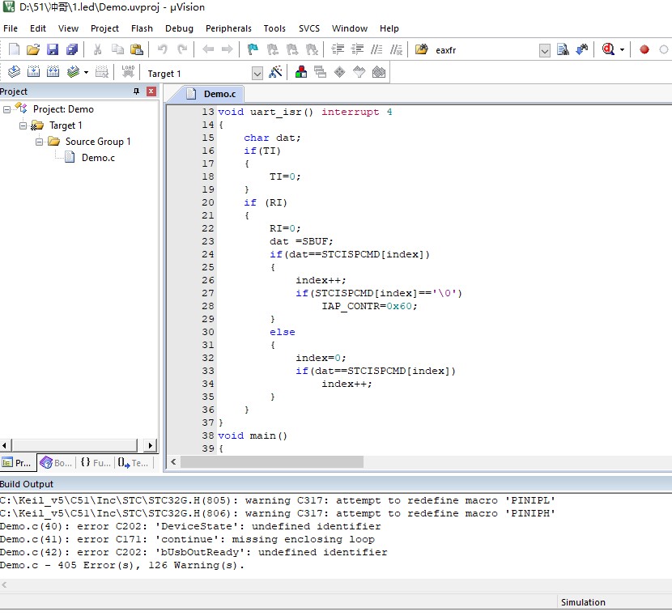The height and width of the screenshot is (616, 672).
Task: Download code to flash with LOAD icon
Action: pos(128,71)
